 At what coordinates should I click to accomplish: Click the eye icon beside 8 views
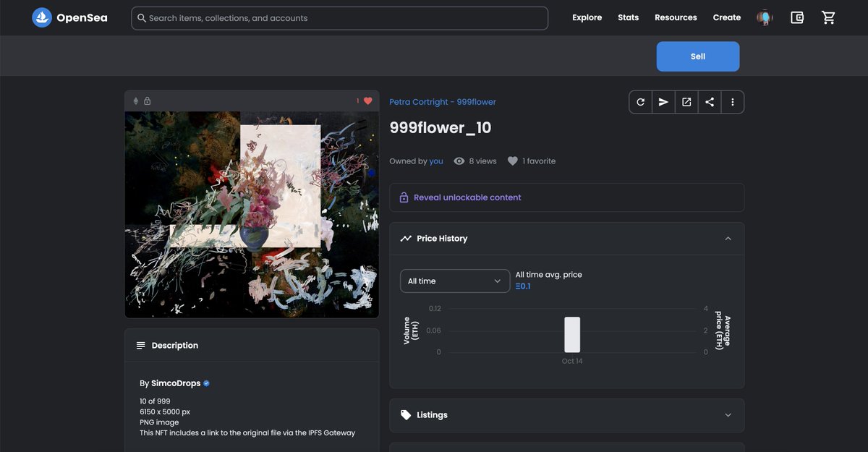pos(459,161)
